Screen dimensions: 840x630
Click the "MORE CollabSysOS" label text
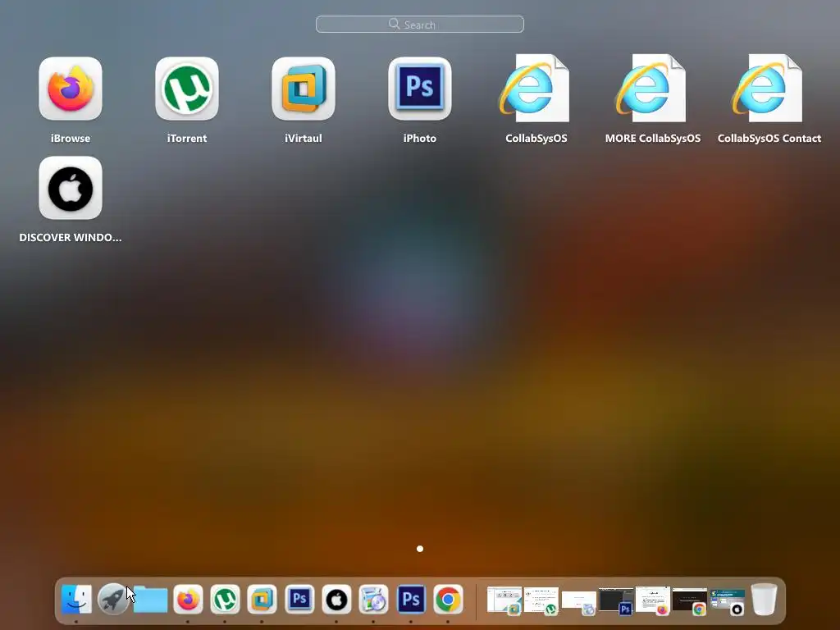point(652,138)
